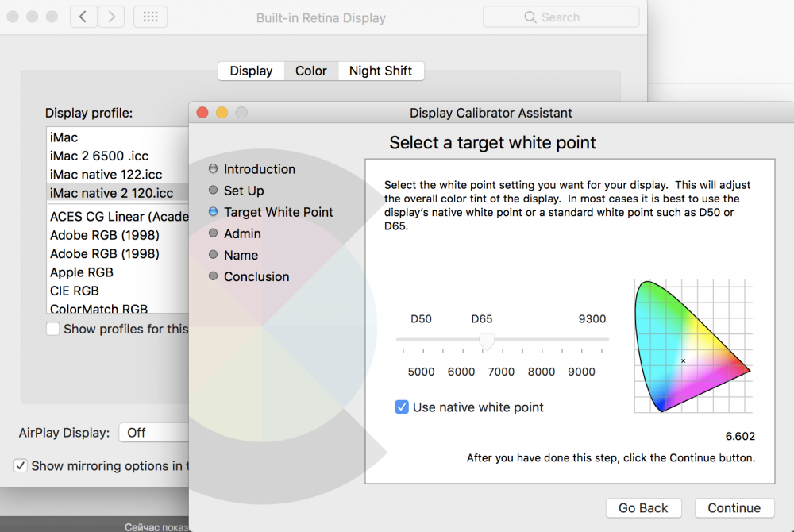794x532 pixels.
Task: Show all preferences grid button
Action: coord(150,17)
